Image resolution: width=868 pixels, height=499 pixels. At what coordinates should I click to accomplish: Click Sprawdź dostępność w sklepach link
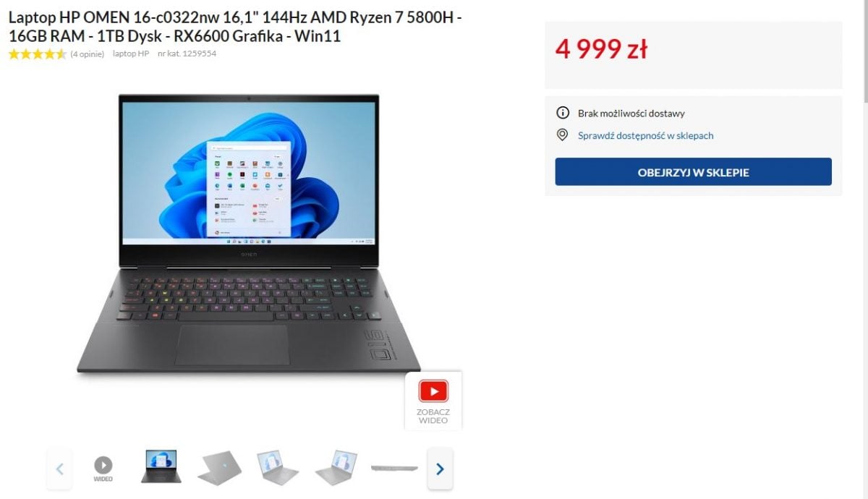pyautogui.click(x=645, y=135)
